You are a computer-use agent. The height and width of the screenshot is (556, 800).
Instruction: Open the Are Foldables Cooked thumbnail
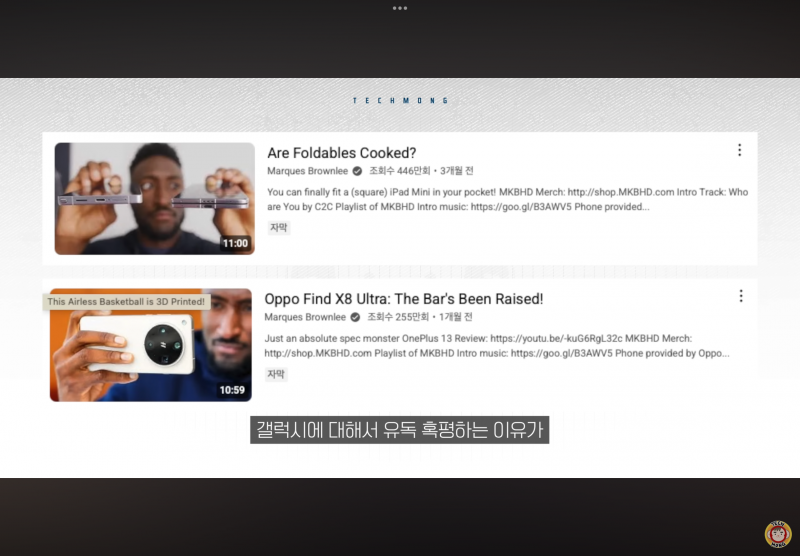click(x=155, y=198)
